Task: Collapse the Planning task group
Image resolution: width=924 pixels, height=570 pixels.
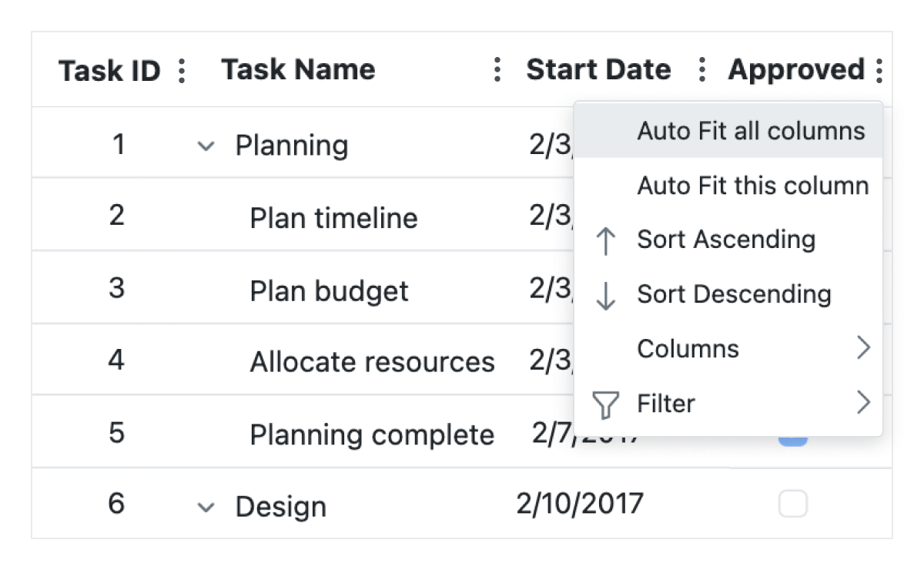Action: coord(206,146)
